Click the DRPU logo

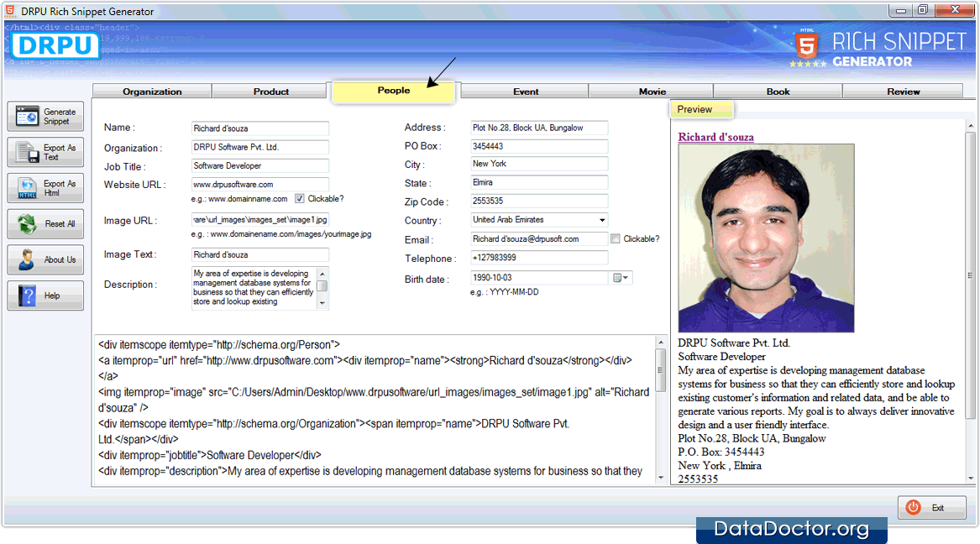tap(55, 45)
